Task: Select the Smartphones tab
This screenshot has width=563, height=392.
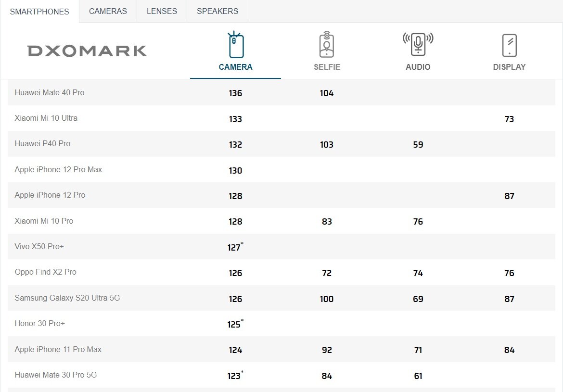Action: (39, 12)
